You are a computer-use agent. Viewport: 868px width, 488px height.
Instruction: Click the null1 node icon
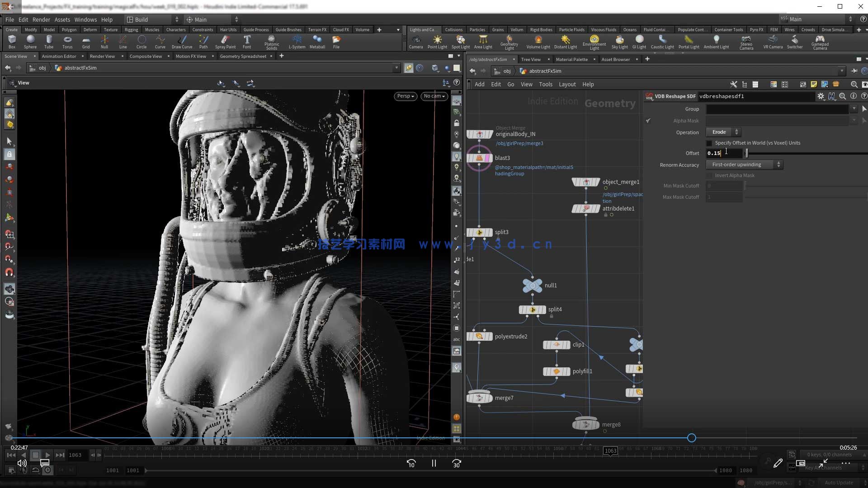point(532,286)
